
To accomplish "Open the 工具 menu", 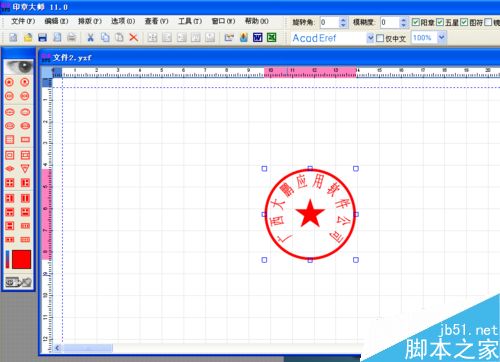I will (x=190, y=21).
